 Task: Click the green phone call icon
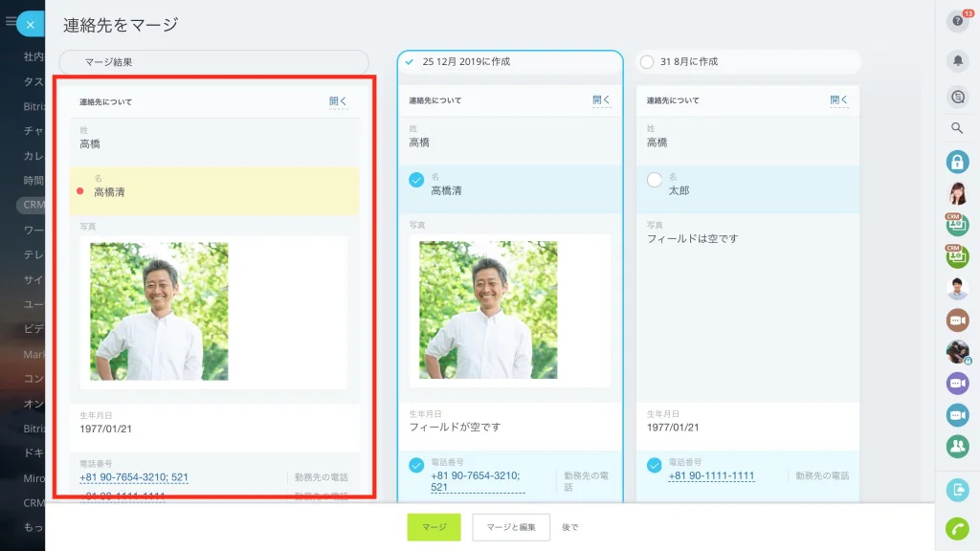pyautogui.click(x=957, y=528)
